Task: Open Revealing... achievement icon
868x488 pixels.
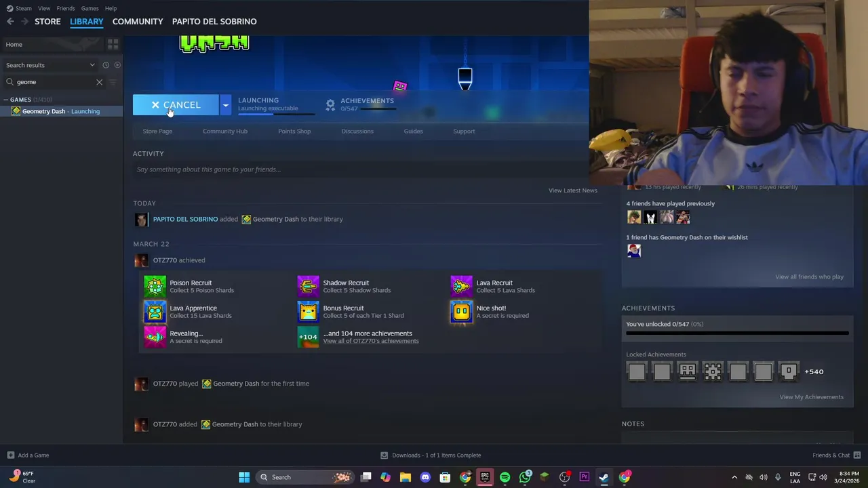Action: (155, 336)
